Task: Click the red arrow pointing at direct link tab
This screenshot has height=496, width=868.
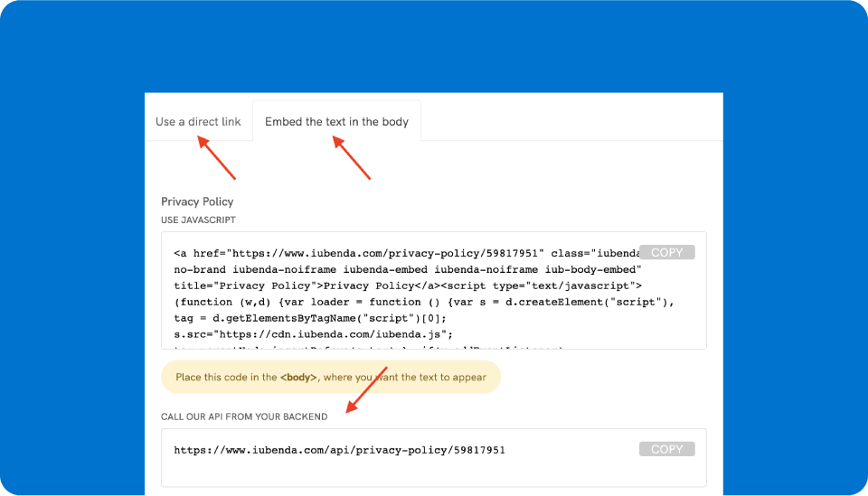Action: 217,157
